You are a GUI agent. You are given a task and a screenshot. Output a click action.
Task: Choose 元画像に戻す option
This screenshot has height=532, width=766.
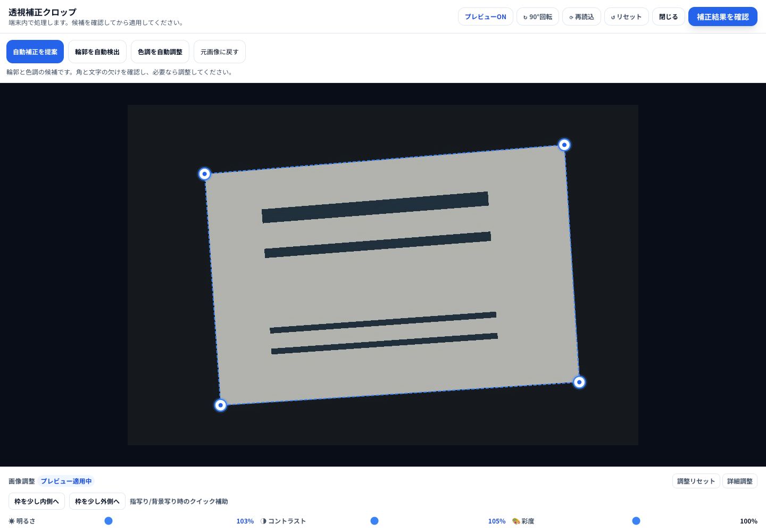[220, 52]
